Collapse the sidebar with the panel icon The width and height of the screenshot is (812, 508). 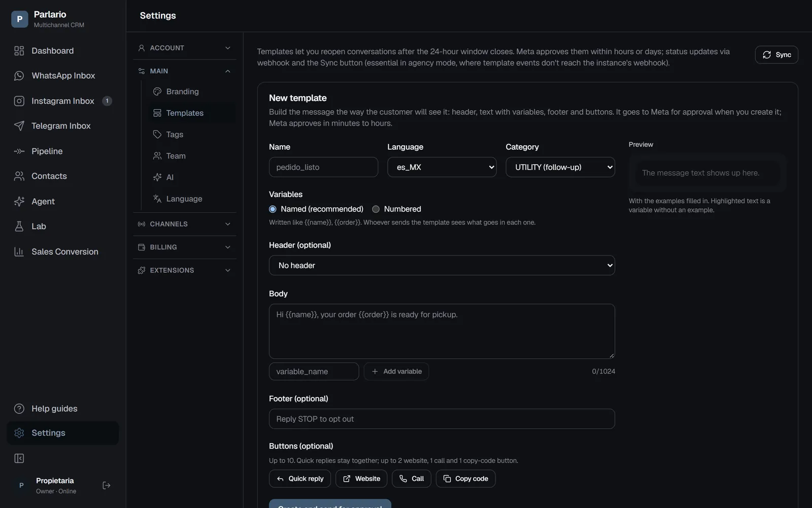click(19, 459)
